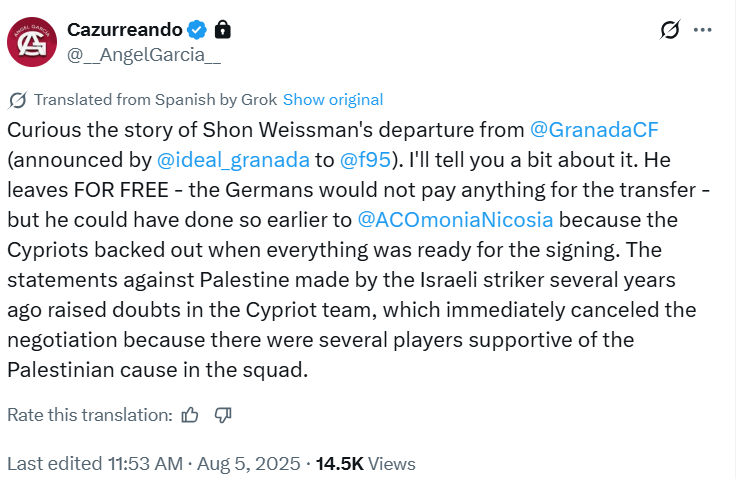
Task: Open the three-dot more options menu
Action: coord(703,31)
